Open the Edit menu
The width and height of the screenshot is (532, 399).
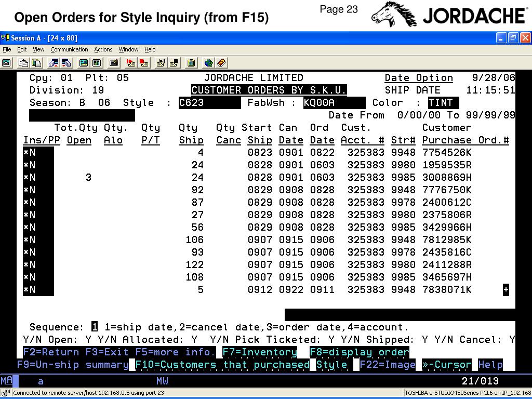[22, 49]
